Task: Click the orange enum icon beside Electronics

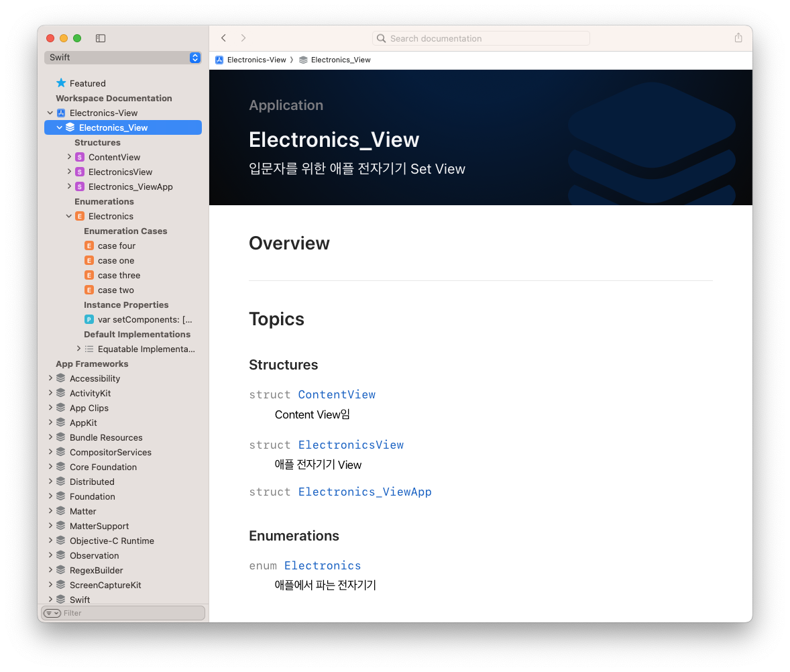Action: click(x=80, y=216)
